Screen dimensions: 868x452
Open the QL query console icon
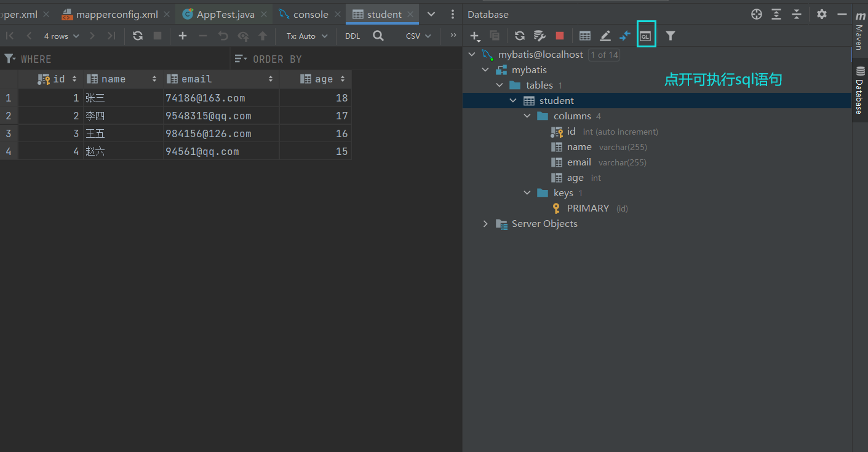pos(645,36)
